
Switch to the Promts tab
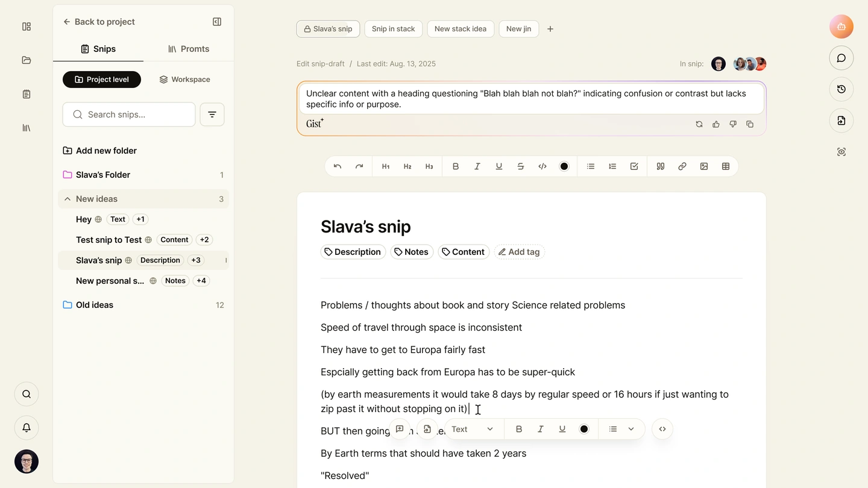coord(189,49)
